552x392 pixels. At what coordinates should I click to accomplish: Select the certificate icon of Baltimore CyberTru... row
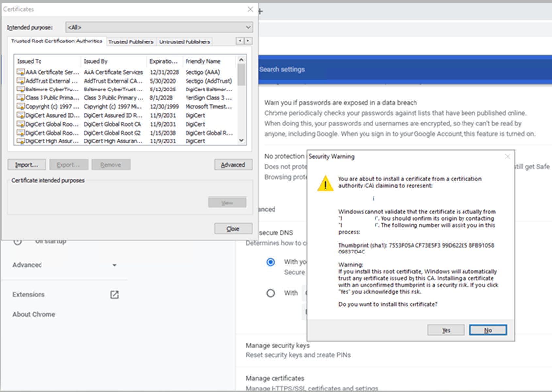tap(21, 89)
